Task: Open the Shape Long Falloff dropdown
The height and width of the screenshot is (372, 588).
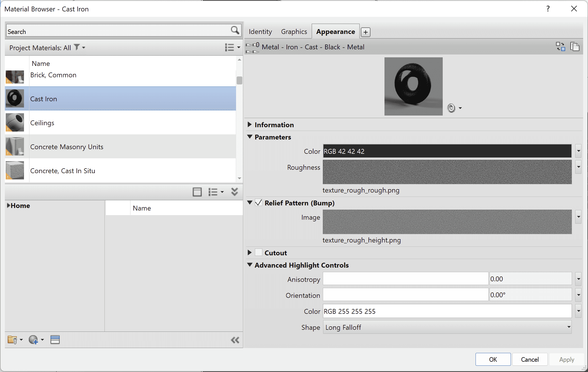Action: click(447, 327)
